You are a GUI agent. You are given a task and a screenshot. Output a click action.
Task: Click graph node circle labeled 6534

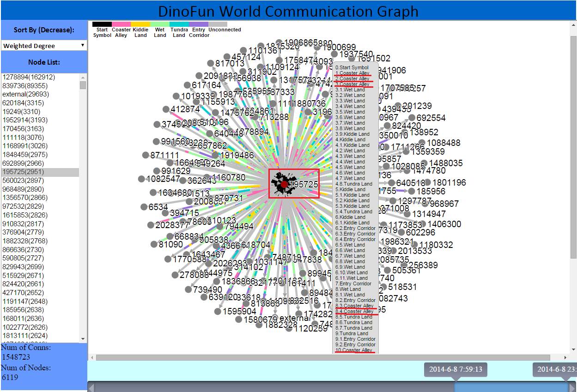click(x=144, y=207)
